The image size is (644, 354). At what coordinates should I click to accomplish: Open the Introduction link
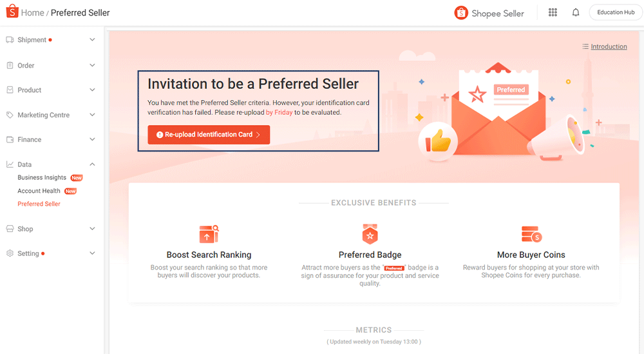(609, 46)
